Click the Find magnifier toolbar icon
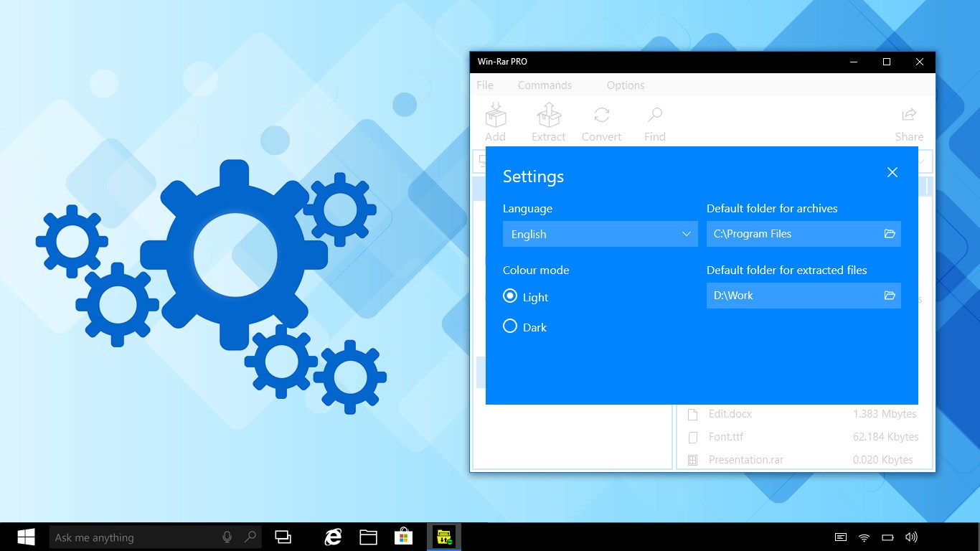 (654, 115)
